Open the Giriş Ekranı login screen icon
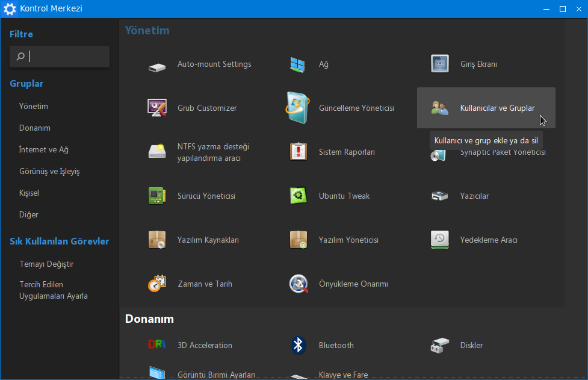 [439, 64]
